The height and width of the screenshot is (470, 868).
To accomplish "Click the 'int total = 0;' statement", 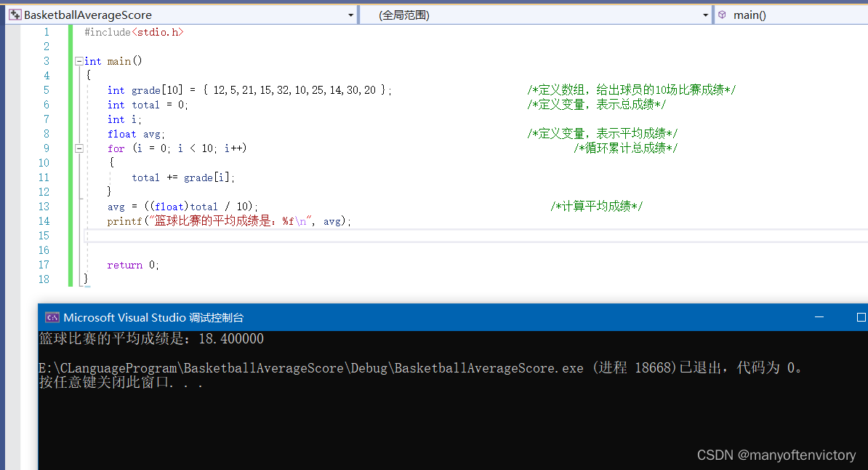I will coord(148,105).
